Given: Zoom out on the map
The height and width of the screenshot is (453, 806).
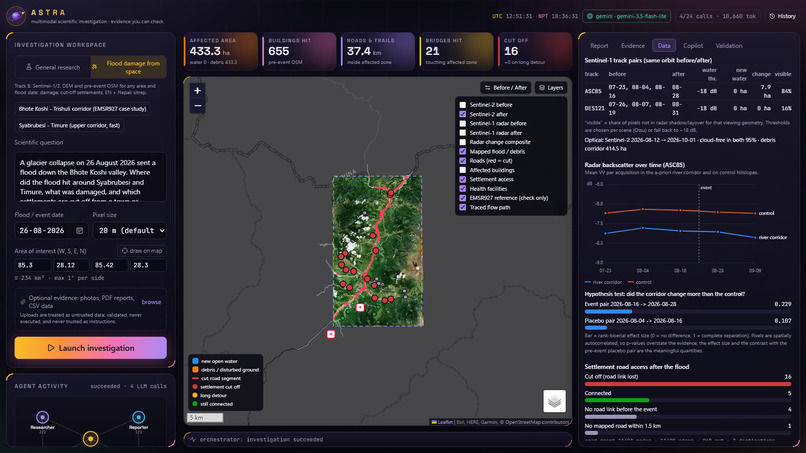Looking at the screenshot, I should point(197,106).
